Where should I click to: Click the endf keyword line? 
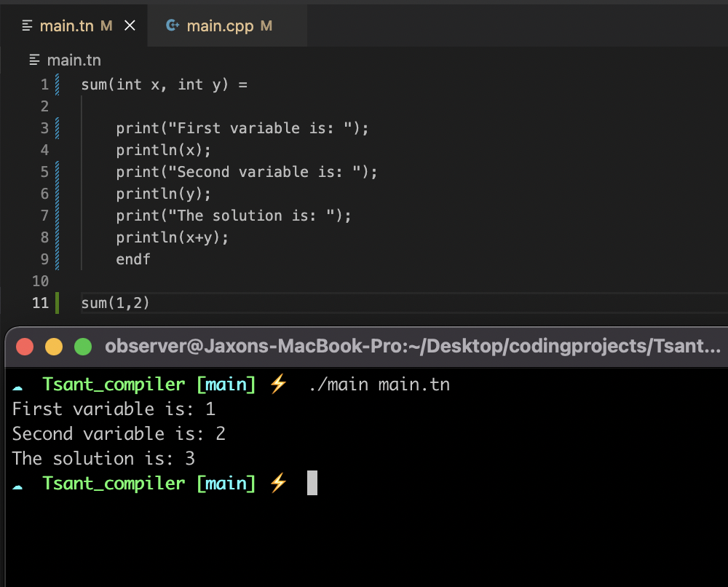point(133,259)
